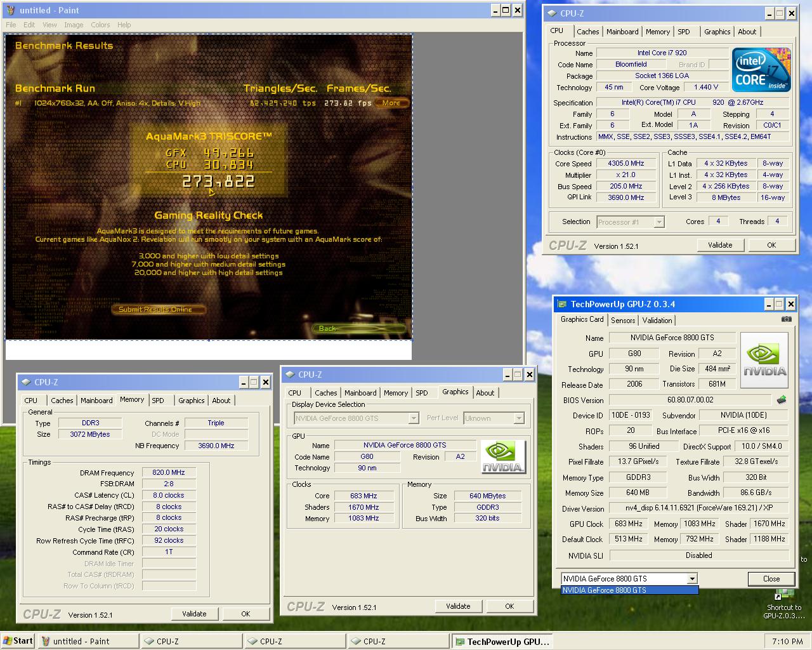The height and width of the screenshot is (650, 812).
Task: Open Paint's View menu
Action: pos(49,25)
